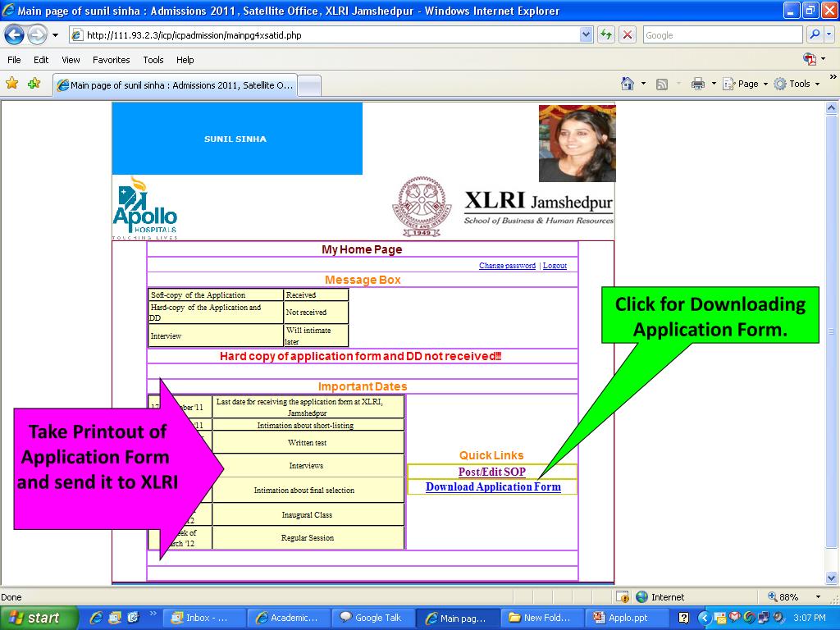The image size is (840, 630).
Task: Click the address bar URL field
Action: pos(324,35)
